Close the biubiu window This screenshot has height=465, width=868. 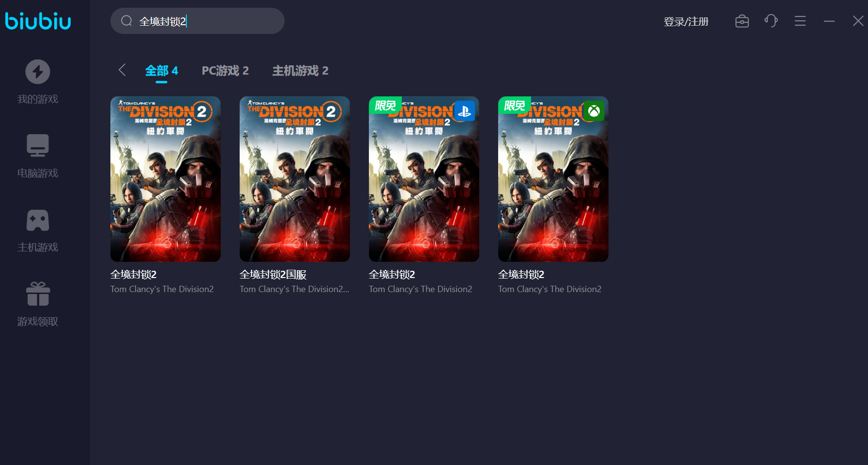(x=858, y=21)
